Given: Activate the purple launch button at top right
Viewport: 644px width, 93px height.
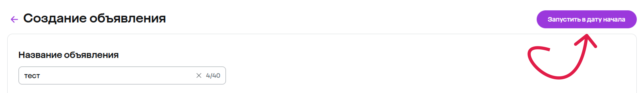Looking at the screenshot, I should point(586,19).
